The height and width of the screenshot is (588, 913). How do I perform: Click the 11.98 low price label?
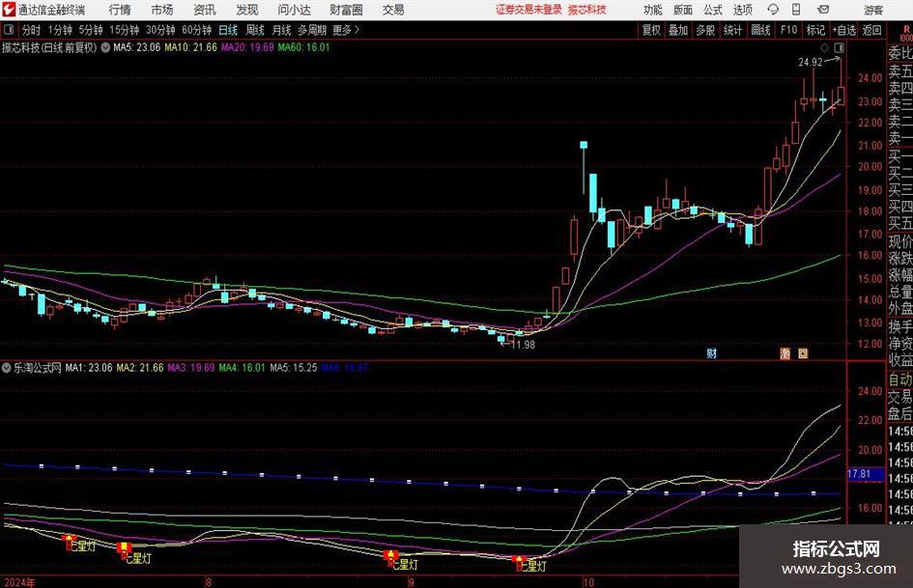pos(523,345)
